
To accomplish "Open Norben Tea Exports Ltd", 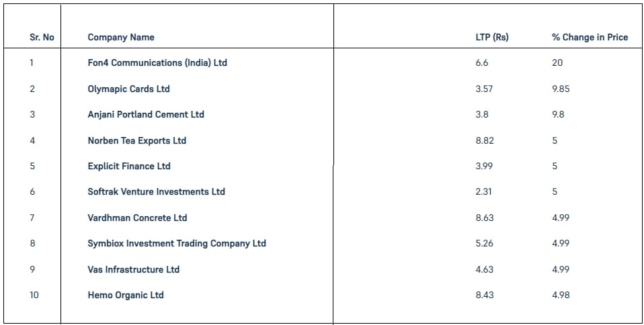I will coord(136,140).
